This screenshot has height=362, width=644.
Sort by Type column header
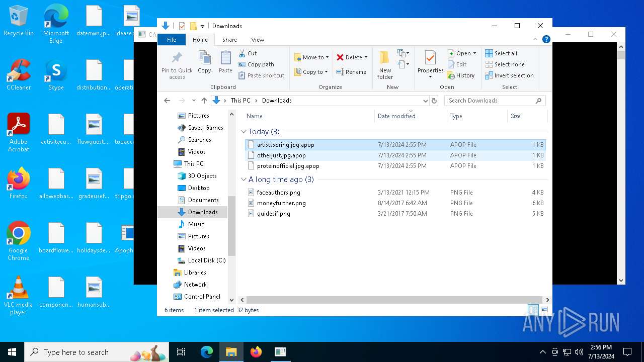click(477, 116)
